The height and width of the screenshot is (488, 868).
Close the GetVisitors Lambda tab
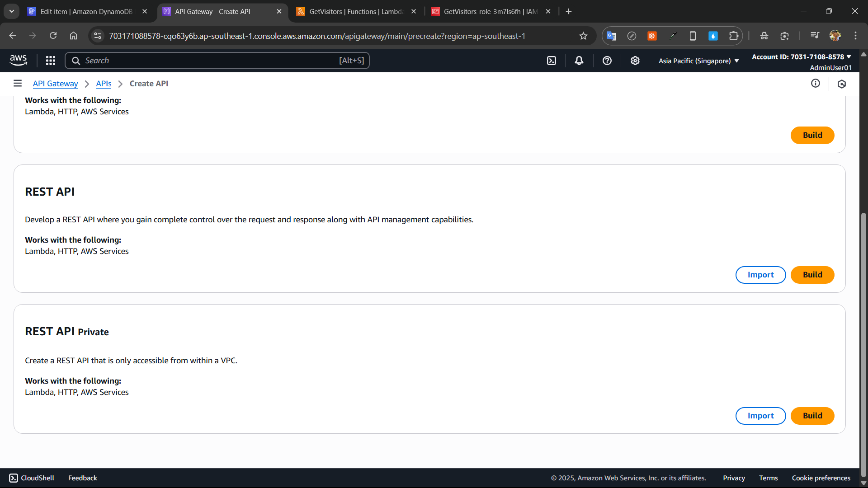coord(414,11)
